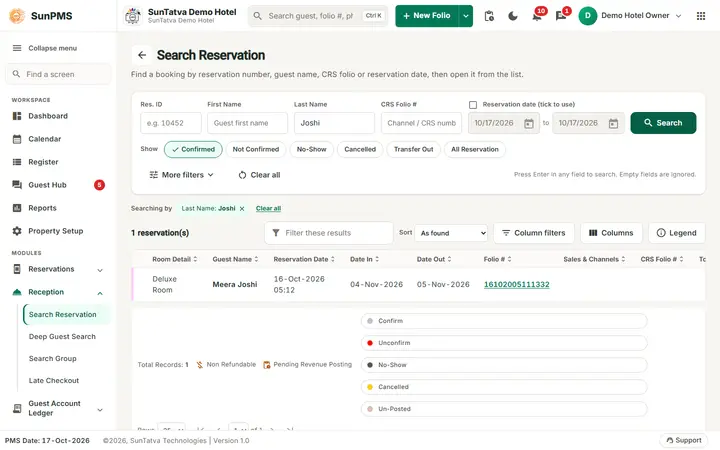The image size is (720, 450).
Task: Toggle the Confirmed status chip
Action: coord(193,149)
